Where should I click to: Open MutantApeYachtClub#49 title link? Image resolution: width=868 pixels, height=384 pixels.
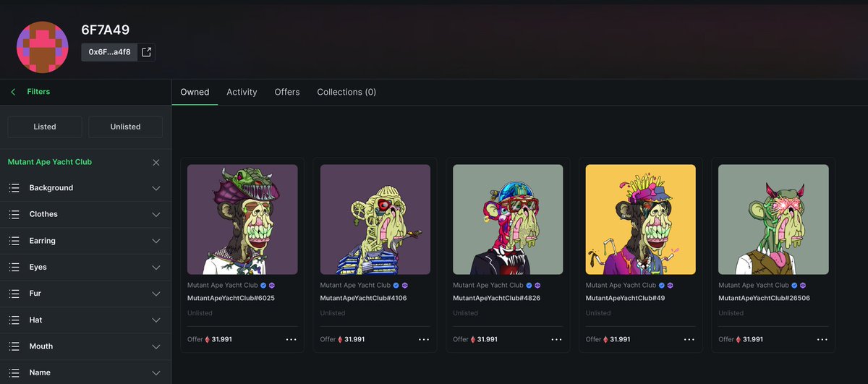tap(625, 298)
